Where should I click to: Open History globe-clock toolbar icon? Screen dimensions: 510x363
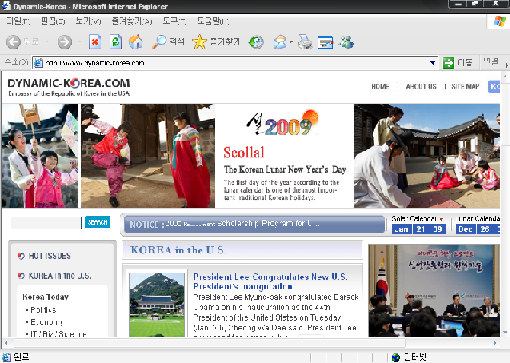coord(256,42)
